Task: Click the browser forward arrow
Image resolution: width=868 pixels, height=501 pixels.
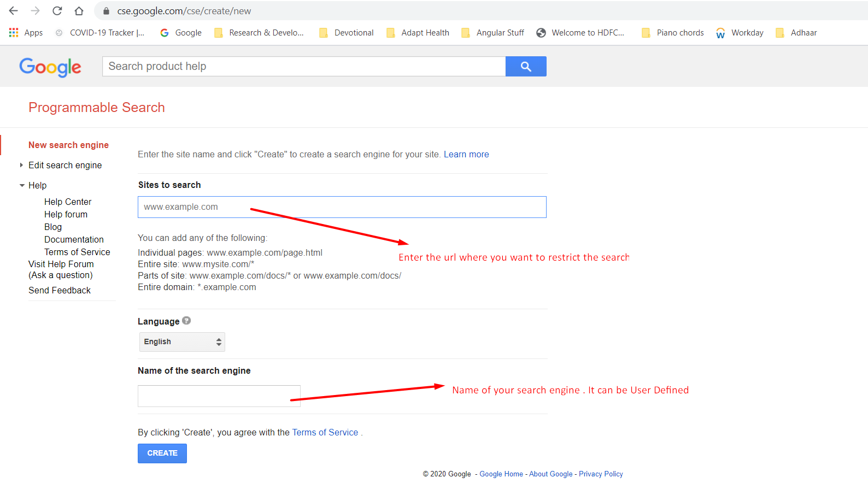Action: point(36,11)
